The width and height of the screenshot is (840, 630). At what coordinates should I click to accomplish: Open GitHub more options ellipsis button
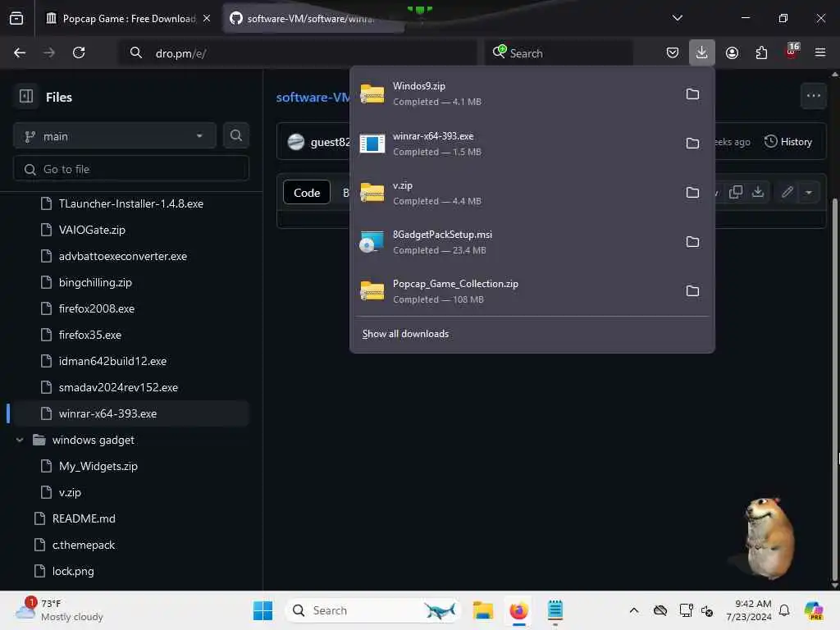coord(813,96)
